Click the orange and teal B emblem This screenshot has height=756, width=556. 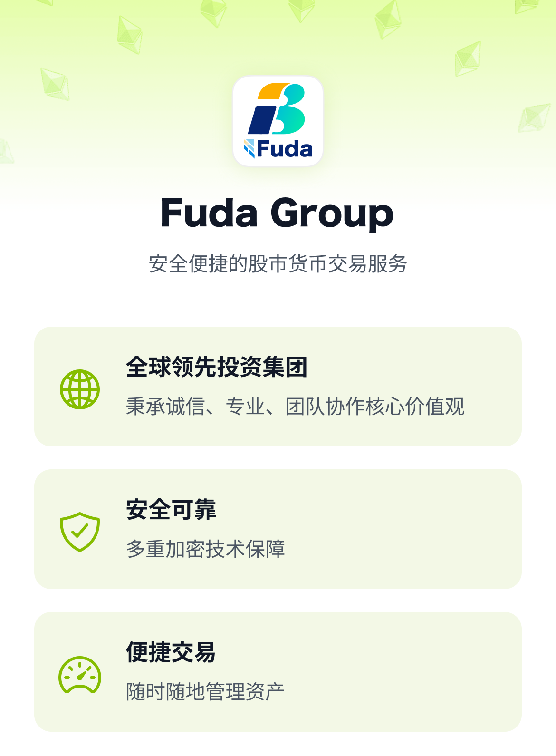pyautogui.click(x=277, y=108)
